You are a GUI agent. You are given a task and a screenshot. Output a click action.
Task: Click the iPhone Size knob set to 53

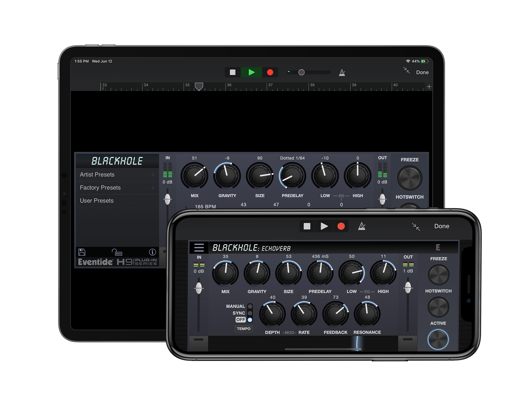[x=288, y=273]
